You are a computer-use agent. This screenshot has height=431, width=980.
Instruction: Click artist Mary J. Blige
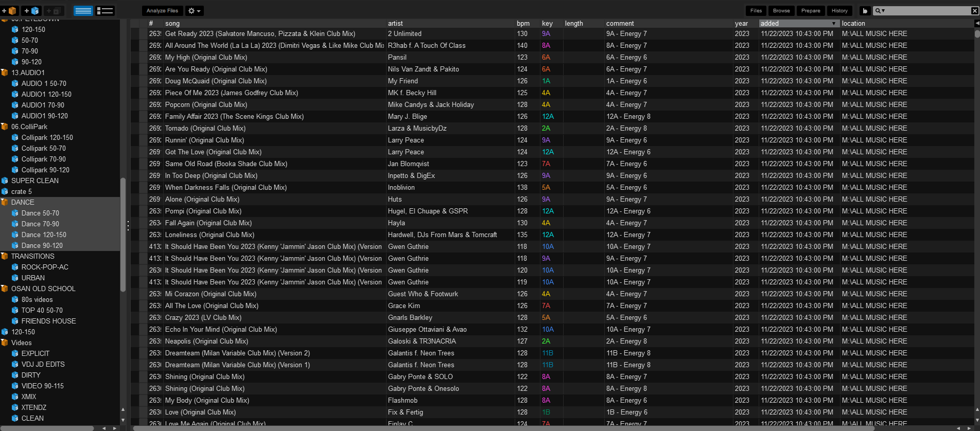(407, 116)
